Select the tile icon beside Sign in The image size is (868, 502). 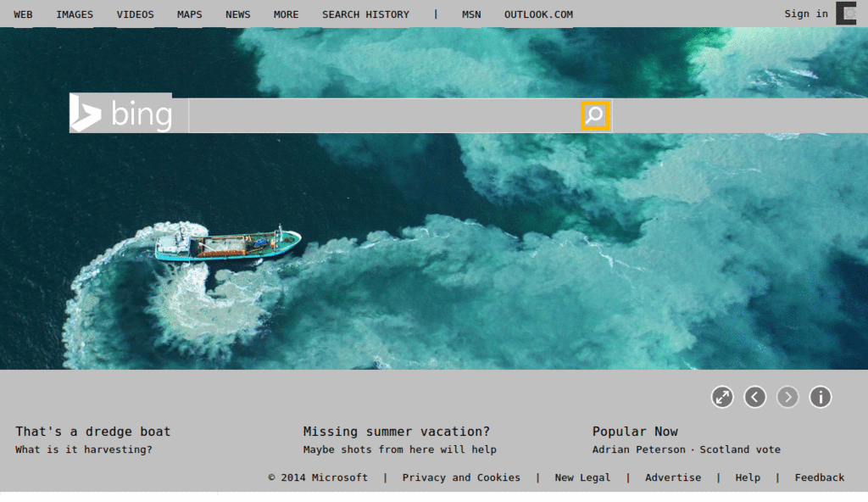click(846, 14)
